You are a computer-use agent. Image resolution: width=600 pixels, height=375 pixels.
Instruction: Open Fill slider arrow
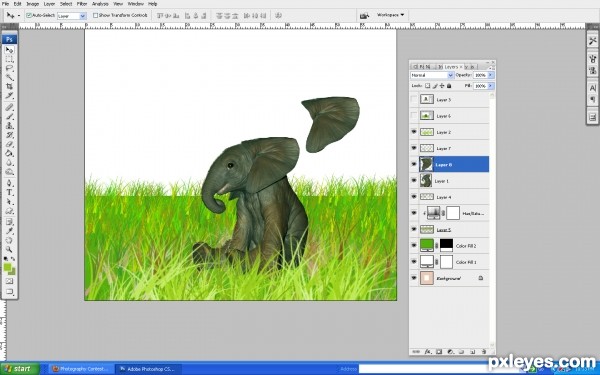(x=491, y=86)
